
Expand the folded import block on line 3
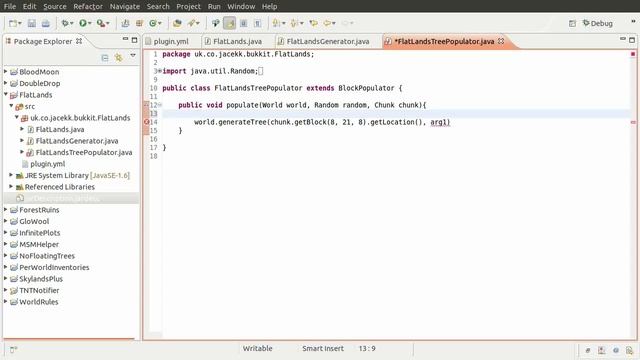pyautogui.click(x=160, y=71)
